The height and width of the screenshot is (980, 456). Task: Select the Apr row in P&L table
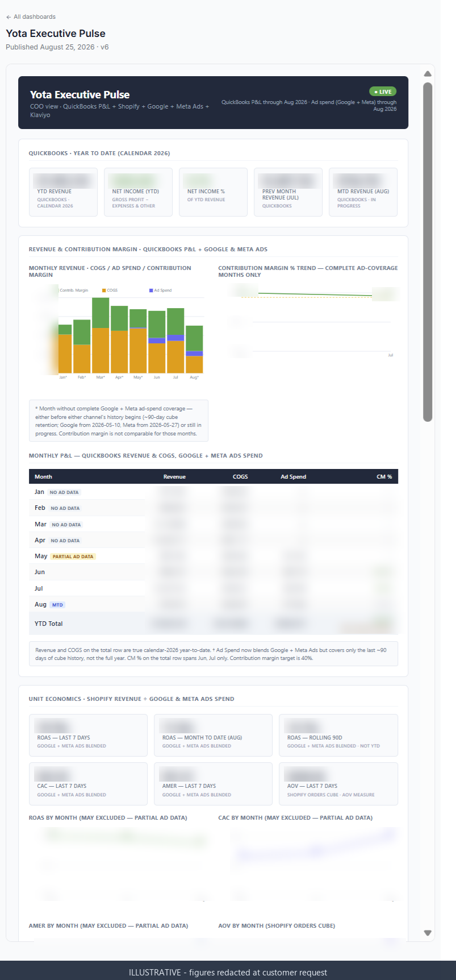[214, 540]
